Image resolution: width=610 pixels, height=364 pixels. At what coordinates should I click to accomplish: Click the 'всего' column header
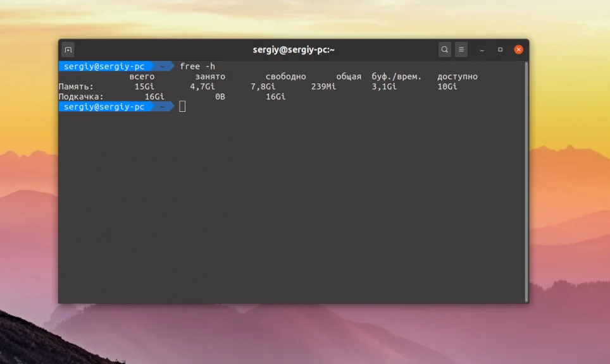click(142, 76)
